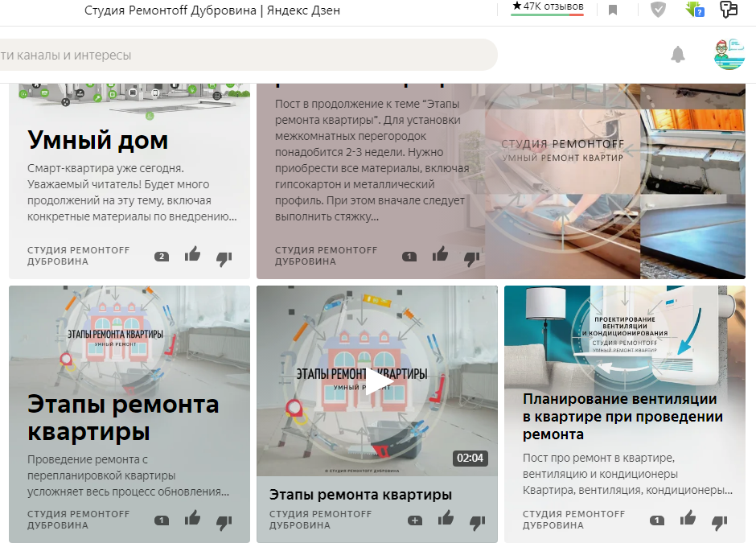This screenshot has width=756, height=543.
Task: Open channel name under the ventilation card
Action: [574, 520]
